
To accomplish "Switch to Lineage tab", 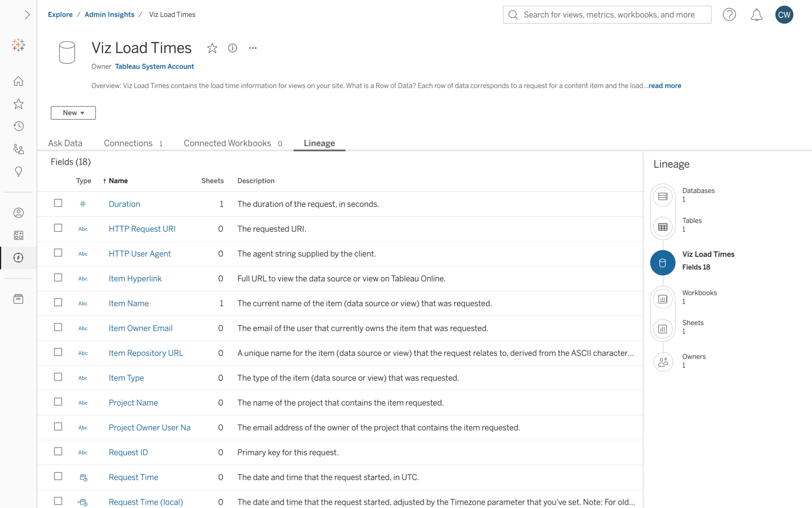I will (319, 143).
